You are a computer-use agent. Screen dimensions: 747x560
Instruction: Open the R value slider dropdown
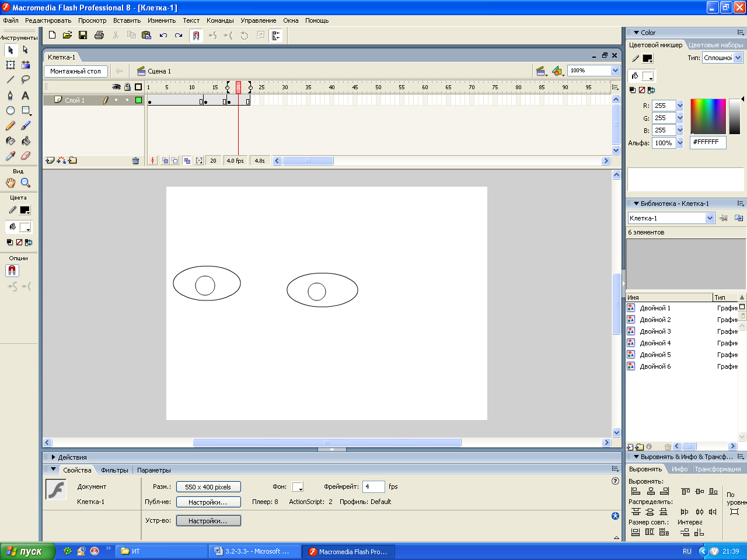coord(680,106)
